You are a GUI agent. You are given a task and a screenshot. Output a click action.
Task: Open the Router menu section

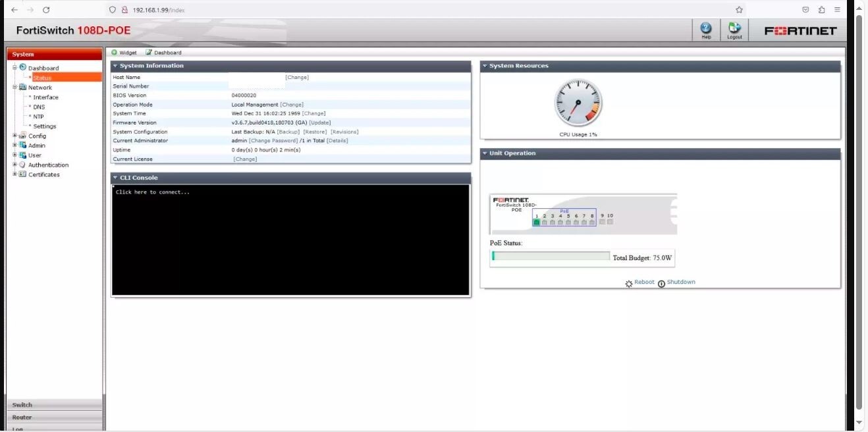pos(55,417)
